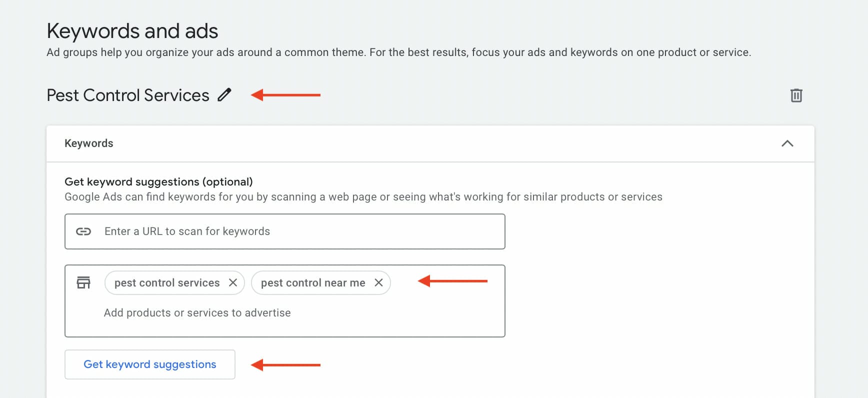Click the upward chevron on the Keywords card
Viewport: 868px width, 398px height.
(x=787, y=143)
